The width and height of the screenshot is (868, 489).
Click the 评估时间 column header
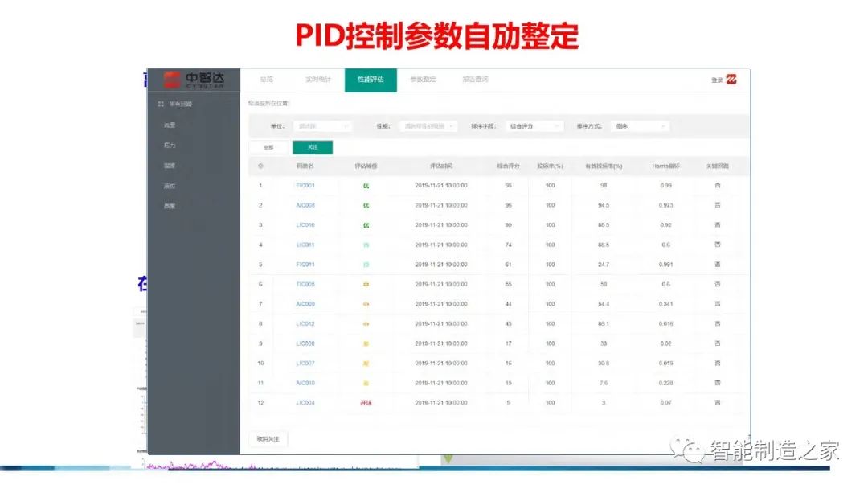pyautogui.click(x=441, y=166)
